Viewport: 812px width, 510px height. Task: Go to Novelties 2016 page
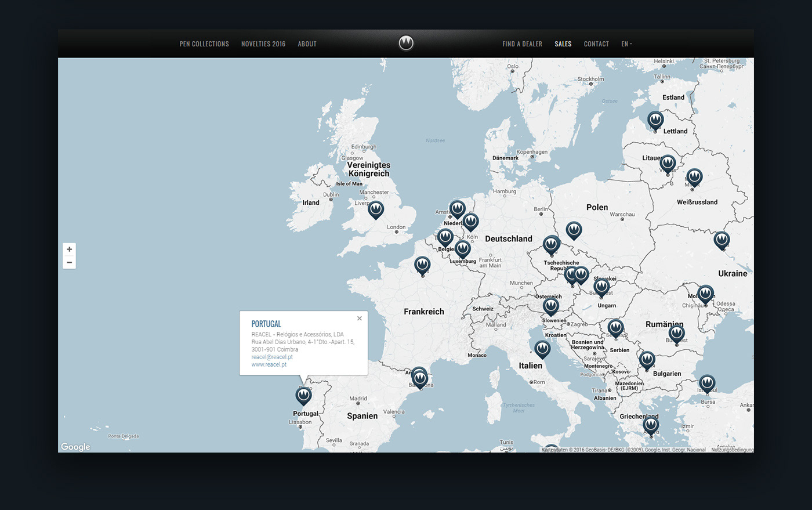[x=263, y=44]
